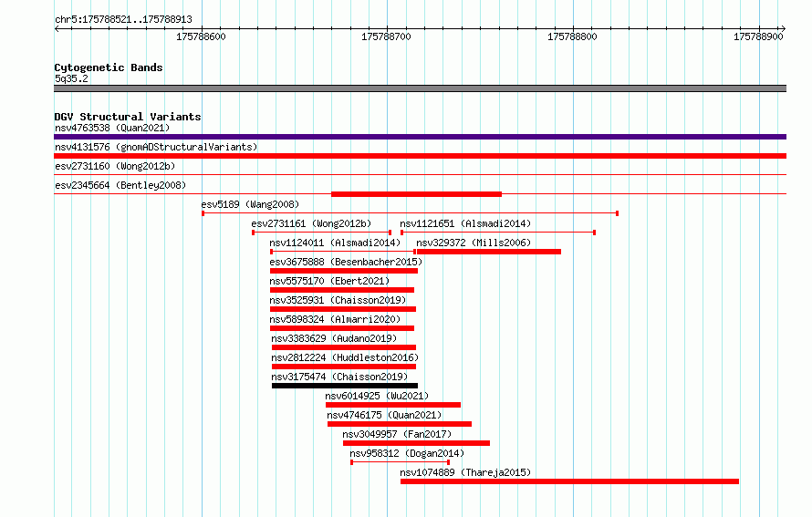
Task: Select the purple nsv4763538 variant bar
Action: (420, 137)
